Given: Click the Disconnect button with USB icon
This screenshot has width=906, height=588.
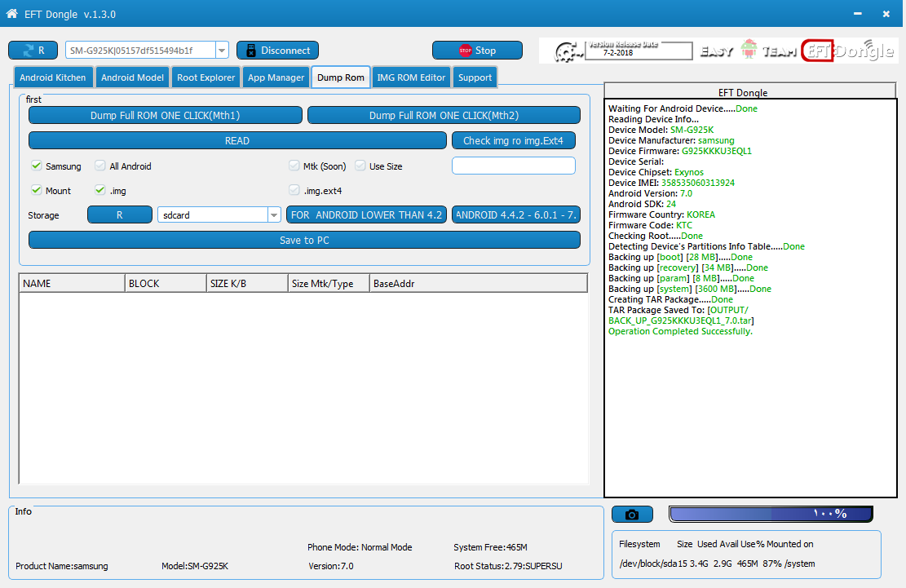Looking at the screenshot, I should [x=278, y=51].
